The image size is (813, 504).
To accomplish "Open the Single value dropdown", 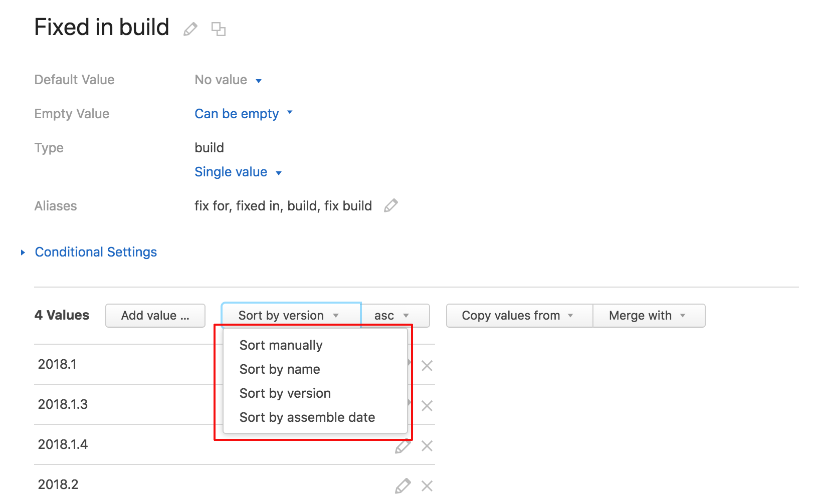I will pos(238,172).
